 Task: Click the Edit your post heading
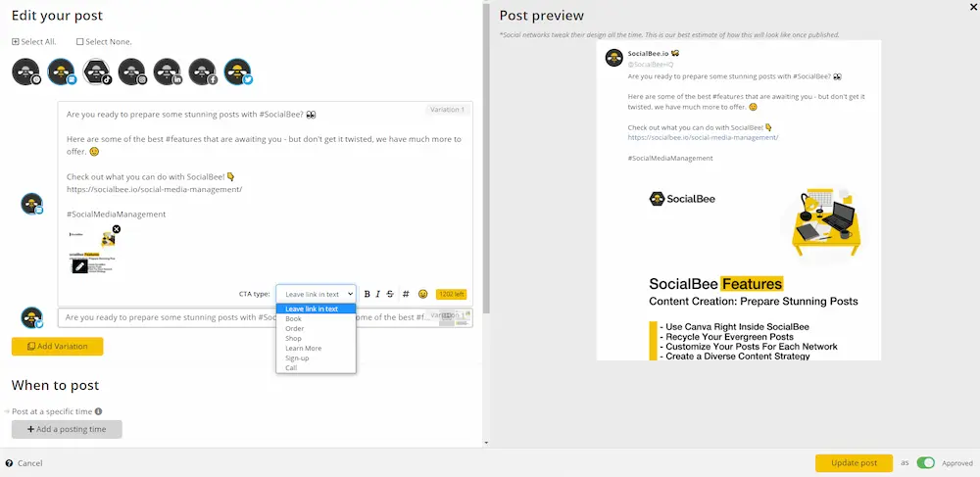tap(57, 16)
